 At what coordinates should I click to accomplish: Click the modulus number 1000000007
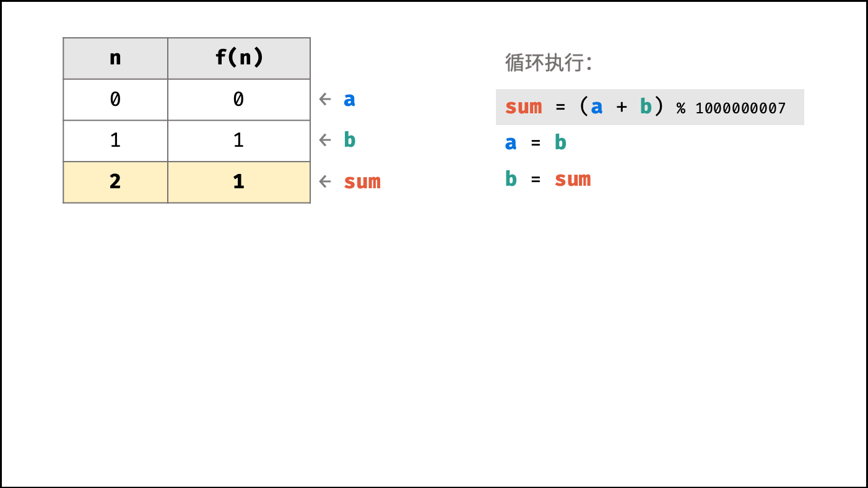(740, 108)
